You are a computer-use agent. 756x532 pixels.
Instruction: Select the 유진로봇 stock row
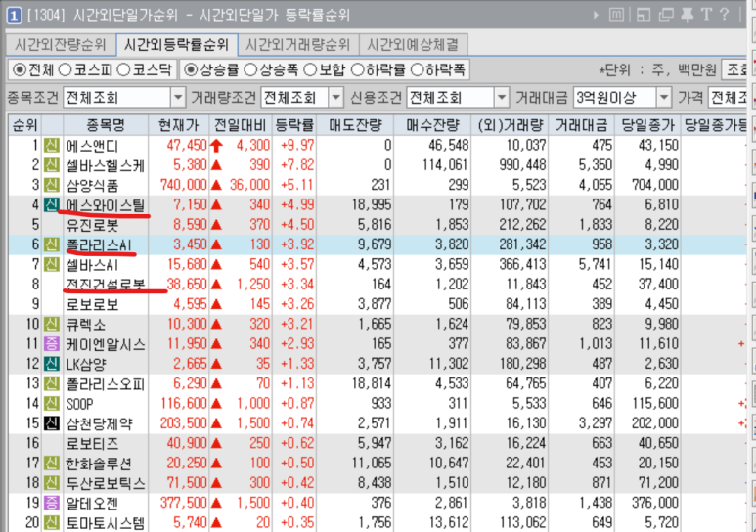click(x=378, y=225)
